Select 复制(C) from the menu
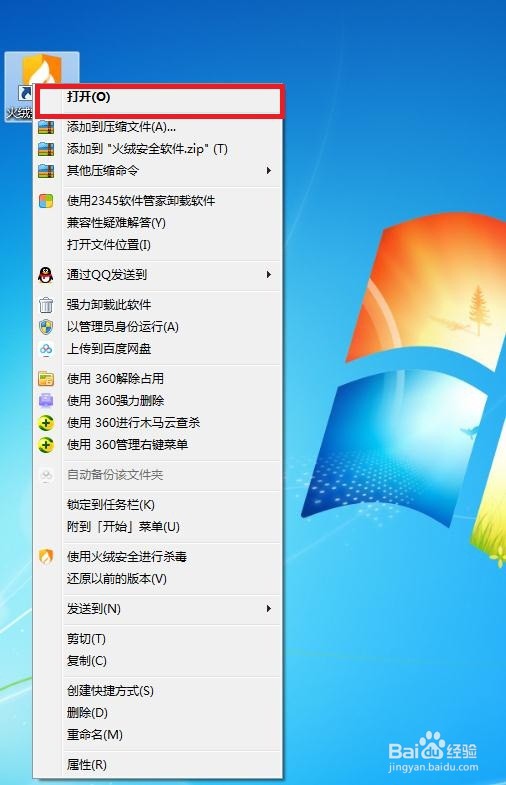Image resolution: width=506 pixels, height=785 pixels. 158,661
